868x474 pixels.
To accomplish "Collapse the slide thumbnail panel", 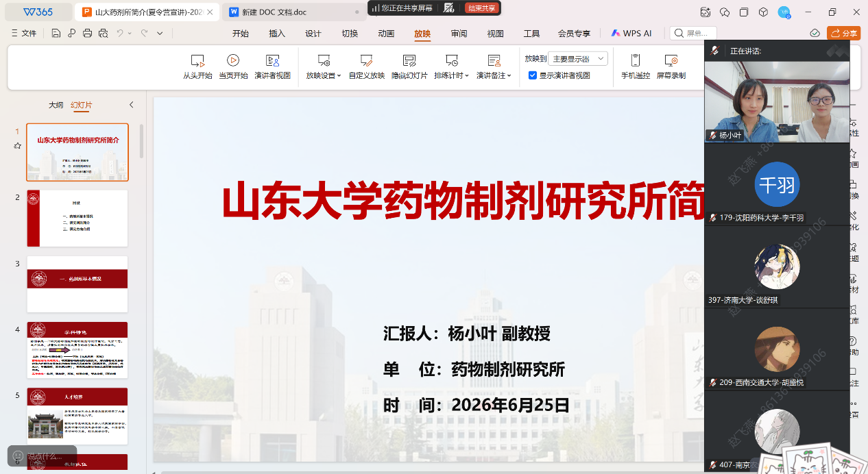I will tap(132, 105).
